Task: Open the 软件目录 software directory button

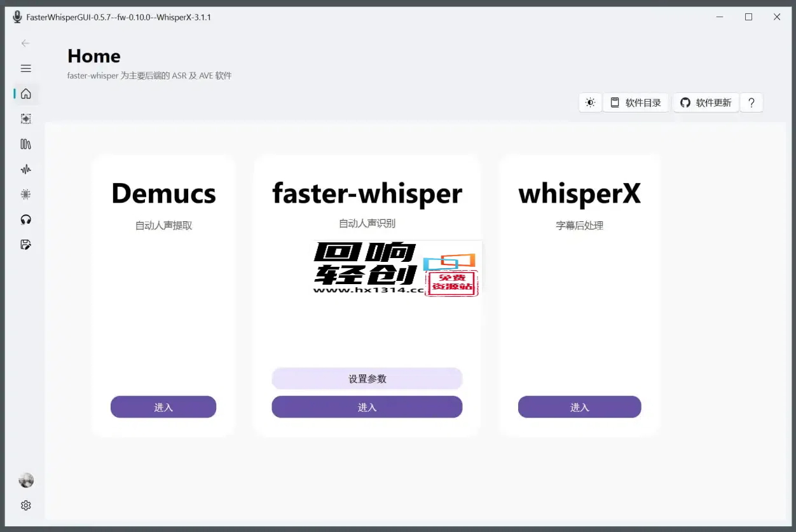Action: click(x=636, y=102)
